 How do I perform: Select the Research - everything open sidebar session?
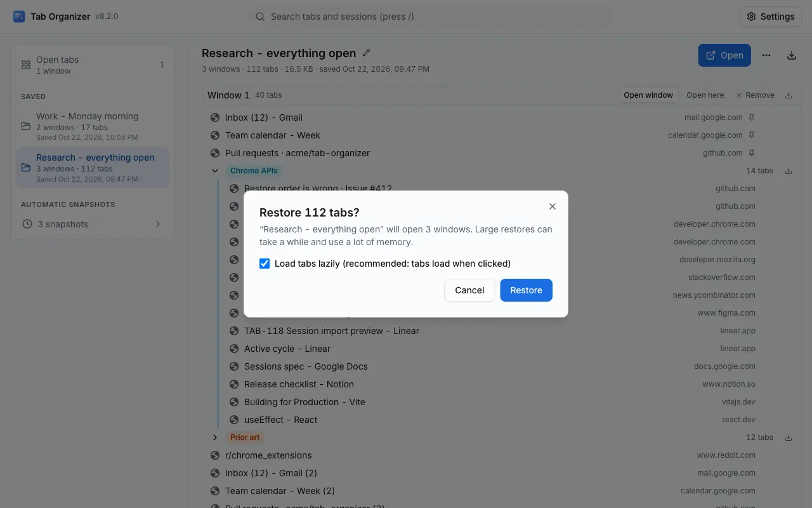point(93,168)
